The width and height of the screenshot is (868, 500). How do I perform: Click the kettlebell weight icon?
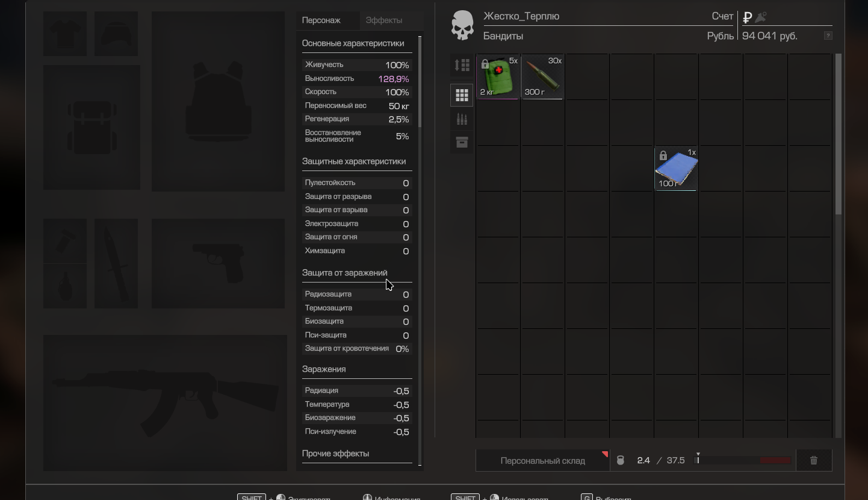[621, 460]
